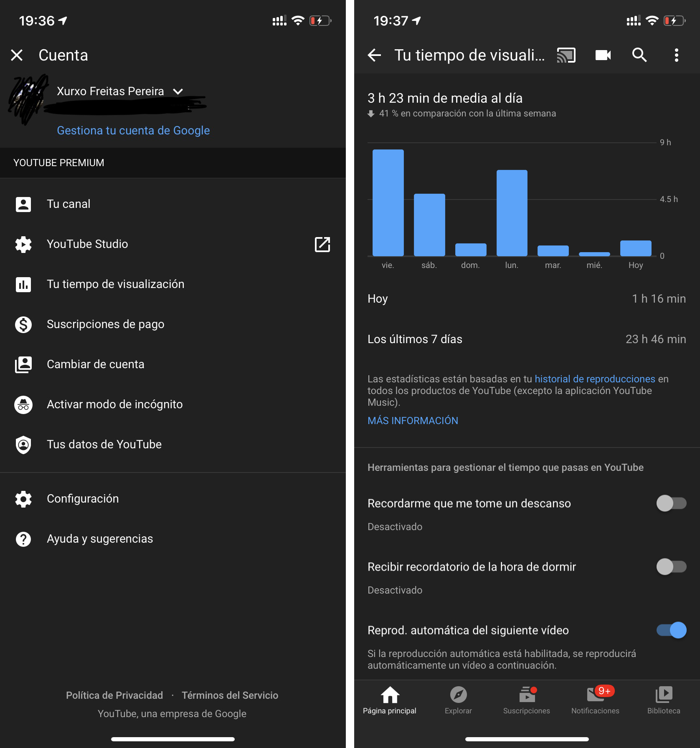The width and height of the screenshot is (700, 748).
Task: Open historial de reproducciones link
Action: tap(595, 379)
